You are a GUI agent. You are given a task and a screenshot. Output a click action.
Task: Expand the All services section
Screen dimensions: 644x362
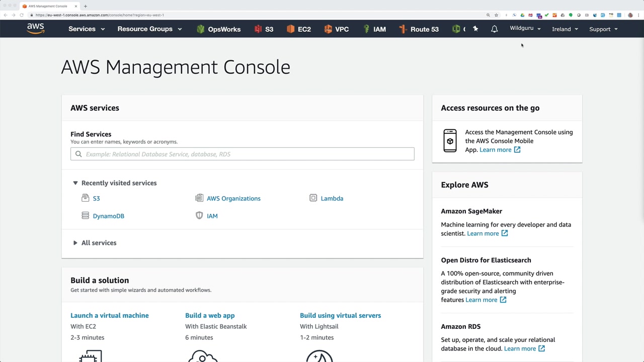[x=75, y=243]
